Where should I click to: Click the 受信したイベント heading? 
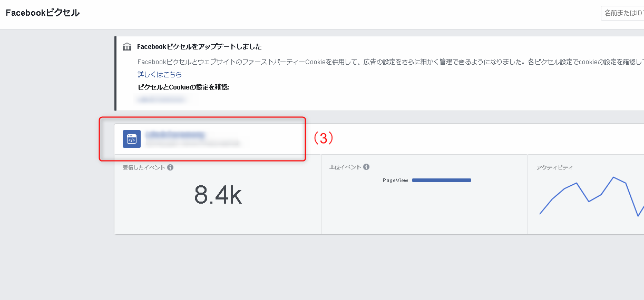pyautogui.click(x=144, y=167)
